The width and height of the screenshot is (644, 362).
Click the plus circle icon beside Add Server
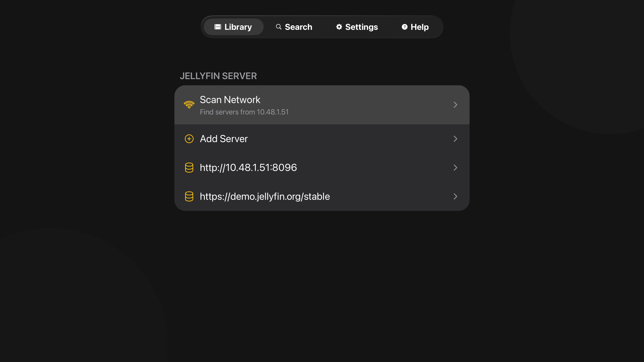pos(189,139)
